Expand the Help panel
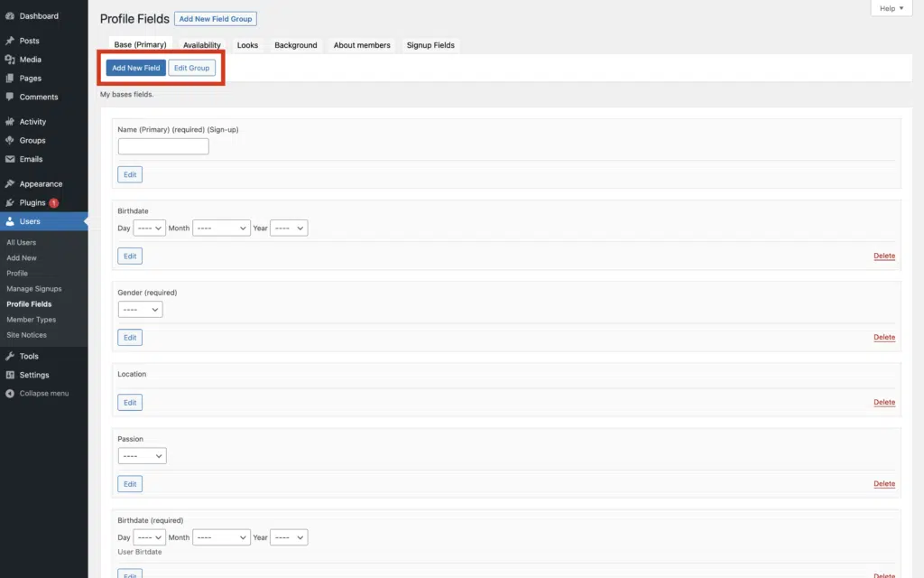Image resolution: width=924 pixels, height=578 pixels. 891,8
